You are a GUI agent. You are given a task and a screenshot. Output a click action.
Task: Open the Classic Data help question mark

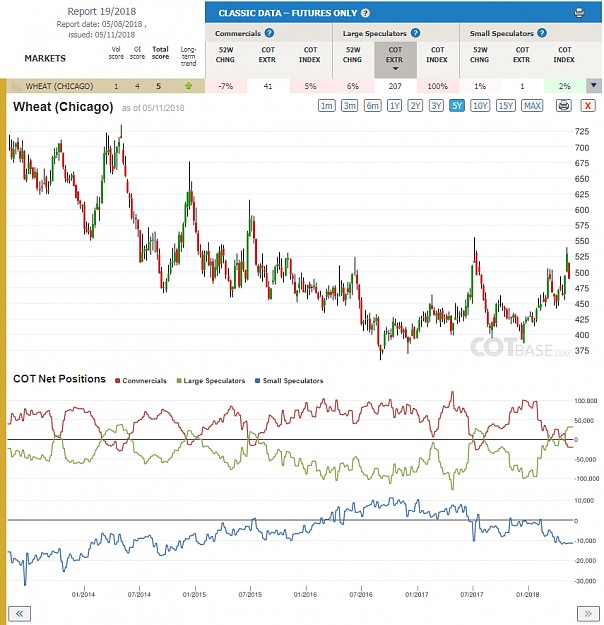(x=365, y=13)
